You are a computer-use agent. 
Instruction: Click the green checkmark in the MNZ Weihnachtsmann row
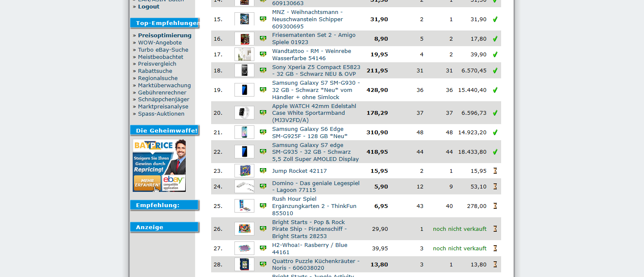click(x=495, y=19)
